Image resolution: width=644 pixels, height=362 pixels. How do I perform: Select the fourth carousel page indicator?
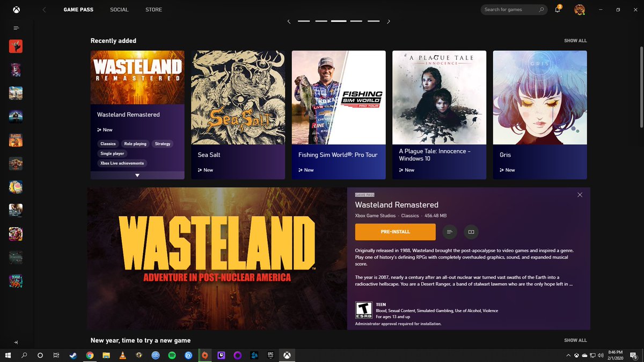tap(356, 21)
